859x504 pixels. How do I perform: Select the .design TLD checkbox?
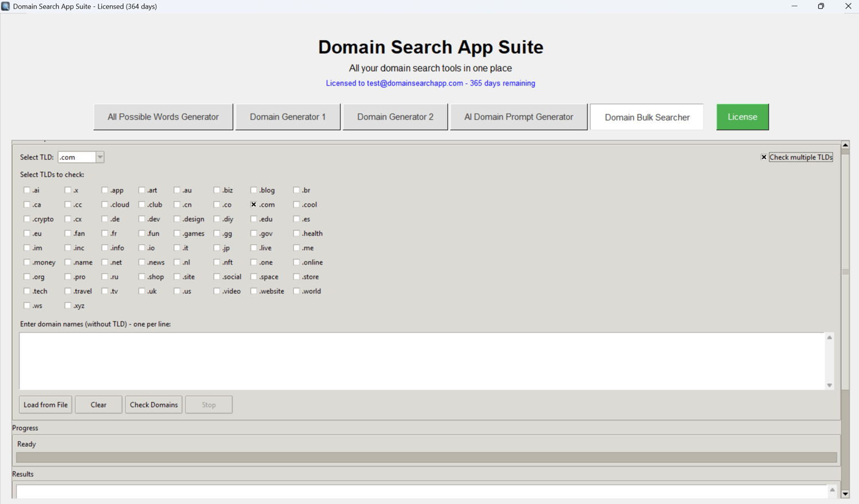coord(177,219)
